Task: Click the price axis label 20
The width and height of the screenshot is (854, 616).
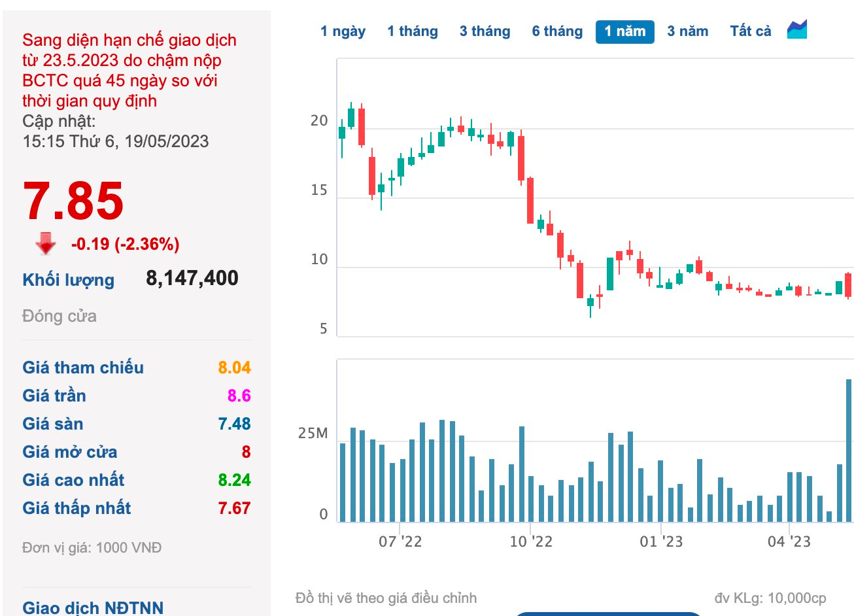Action: pyautogui.click(x=319, y=121)
